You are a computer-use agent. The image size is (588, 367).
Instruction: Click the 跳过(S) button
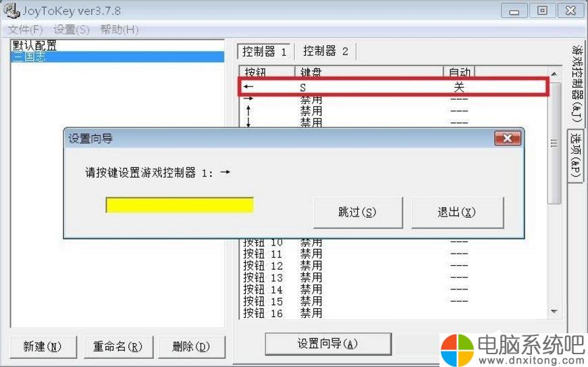tap(357, 213)
